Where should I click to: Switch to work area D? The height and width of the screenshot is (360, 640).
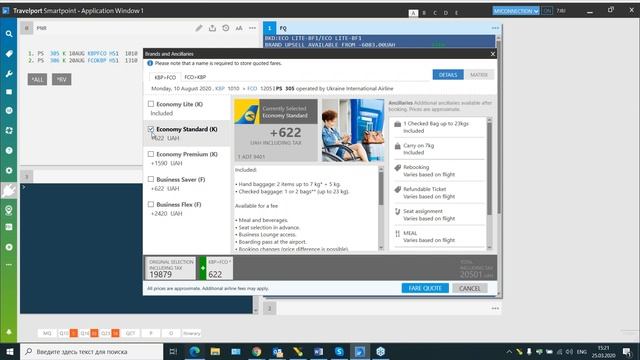pyautogui.click(x=446, y=13)
